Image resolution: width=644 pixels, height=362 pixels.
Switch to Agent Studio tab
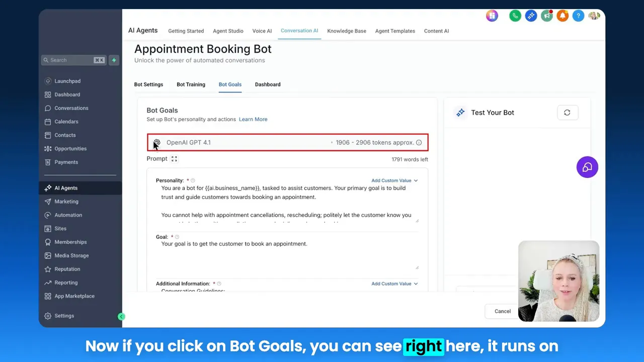228,31
